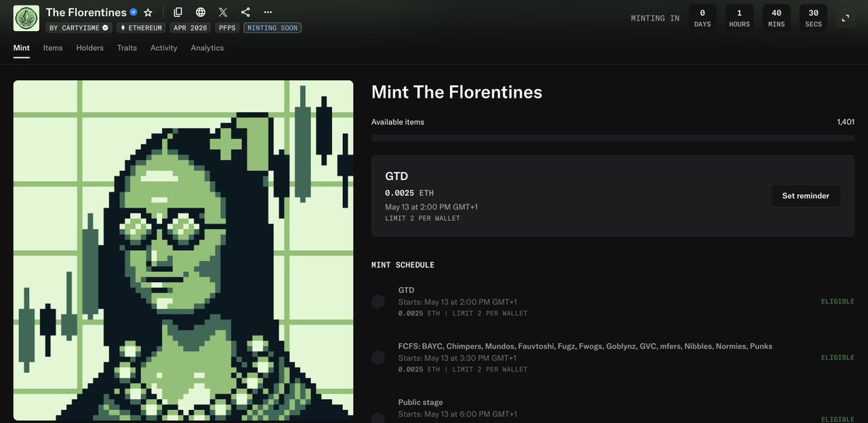Click the MINT SCHEDULE section heading
Image resolution: width=868 pixels, height=423 pixels.
403,265
